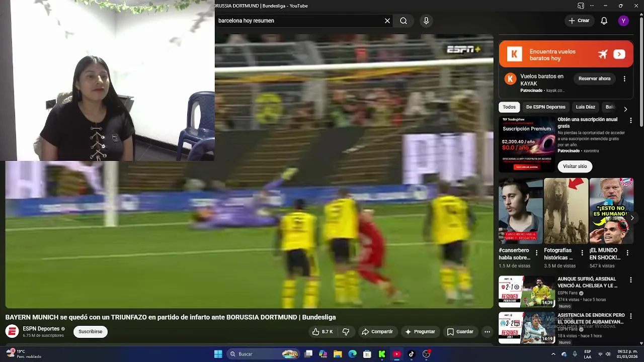This screenshot has width=644, height=362.
Task: Click the Preguntar button
Action: 420,332
